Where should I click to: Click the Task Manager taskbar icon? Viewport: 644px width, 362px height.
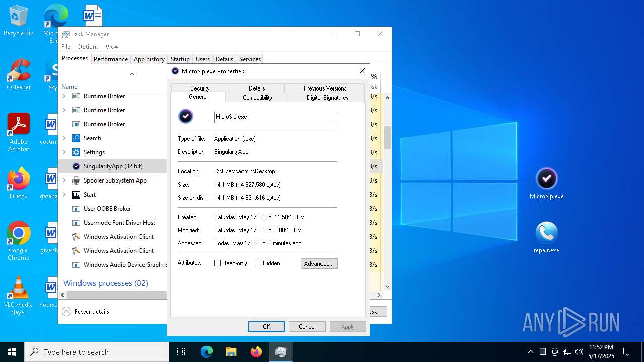(281, 352)
